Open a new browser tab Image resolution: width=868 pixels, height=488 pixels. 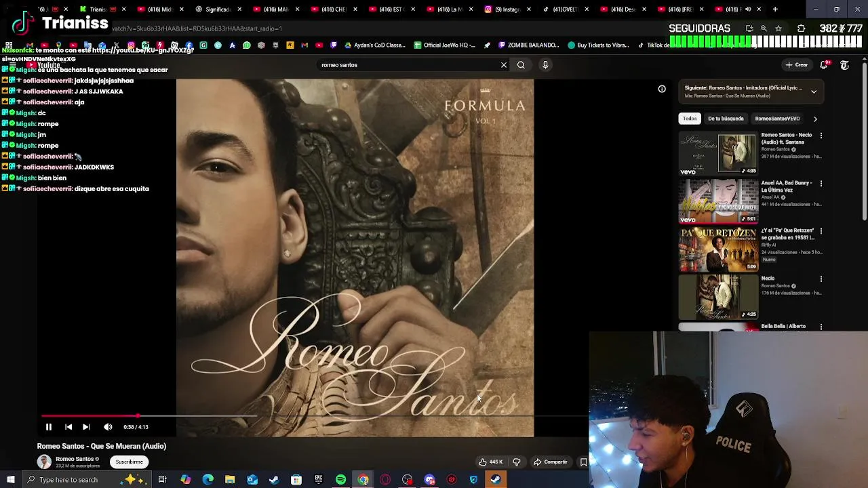[x=775, y=9]
